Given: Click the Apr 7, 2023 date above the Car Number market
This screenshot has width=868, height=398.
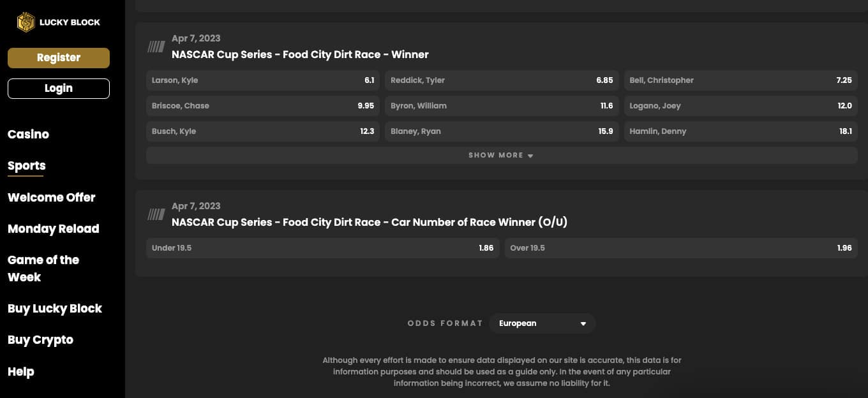Looking at the screenshot, I should (196, 206).
